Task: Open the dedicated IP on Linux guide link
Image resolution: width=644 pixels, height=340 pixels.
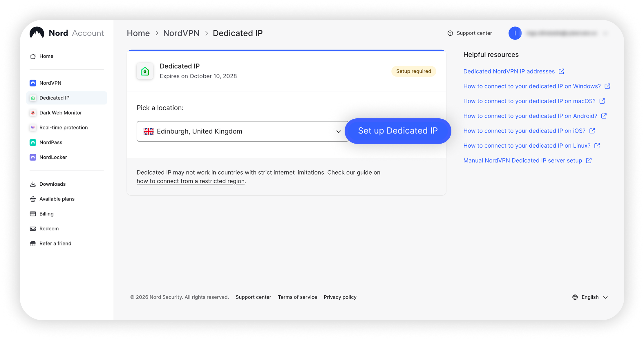Action: pyautogui.click(x=531, y=145)
